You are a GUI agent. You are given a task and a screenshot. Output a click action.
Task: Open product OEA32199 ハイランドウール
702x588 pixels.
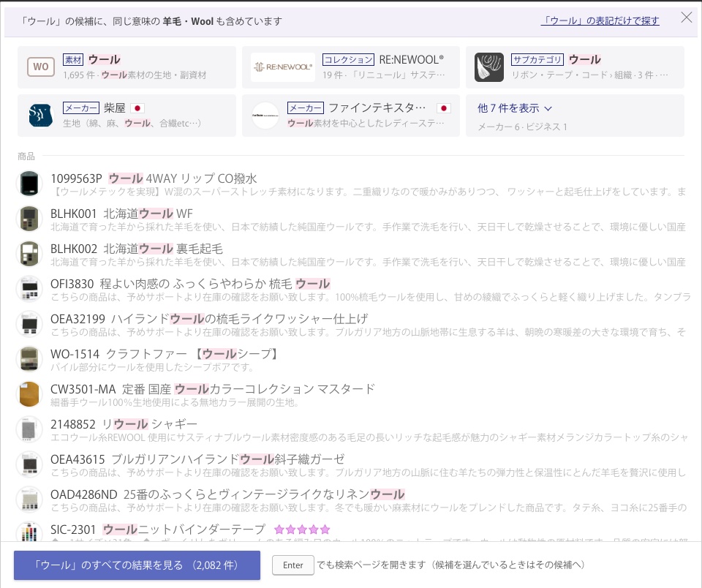pos(351,325)
